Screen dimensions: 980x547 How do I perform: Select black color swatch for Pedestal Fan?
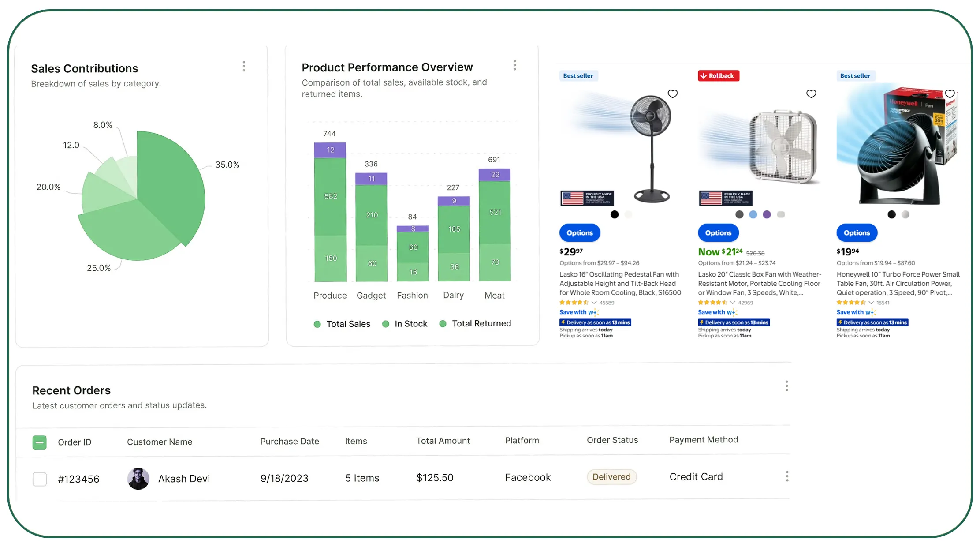(615, 214)
